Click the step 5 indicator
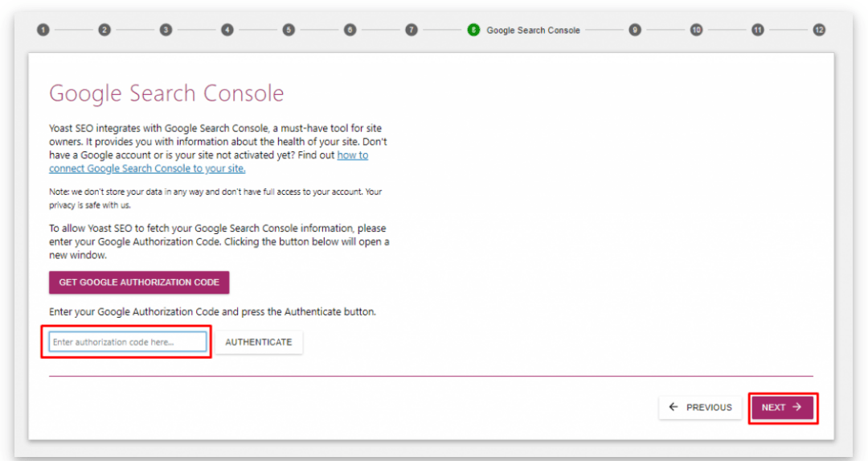868x461 pixels. point(289,30)
